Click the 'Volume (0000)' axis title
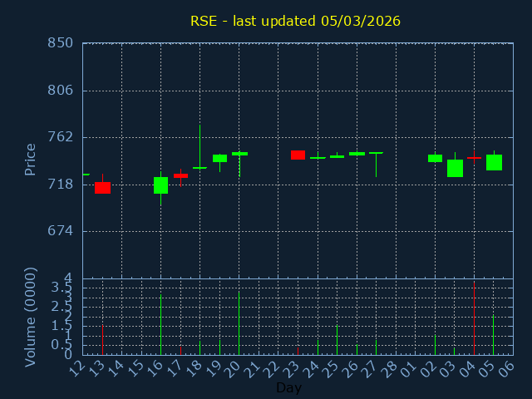 click(x=31, y=316)
